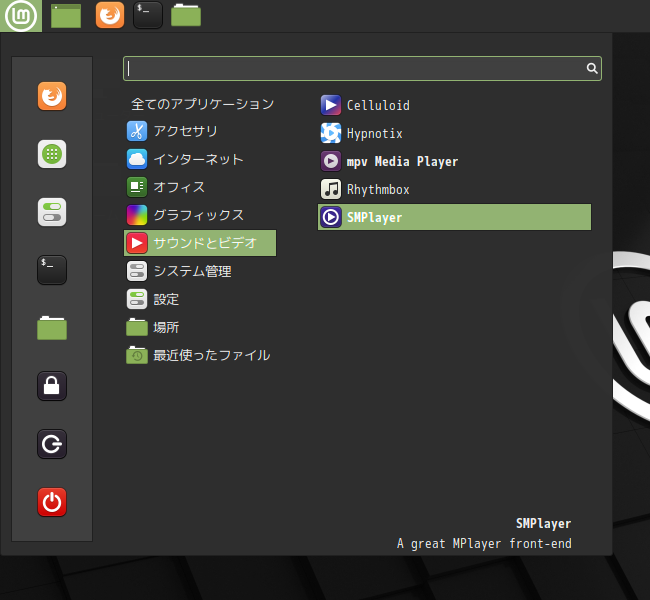Click the Celluloid app icon

point(331,105)
